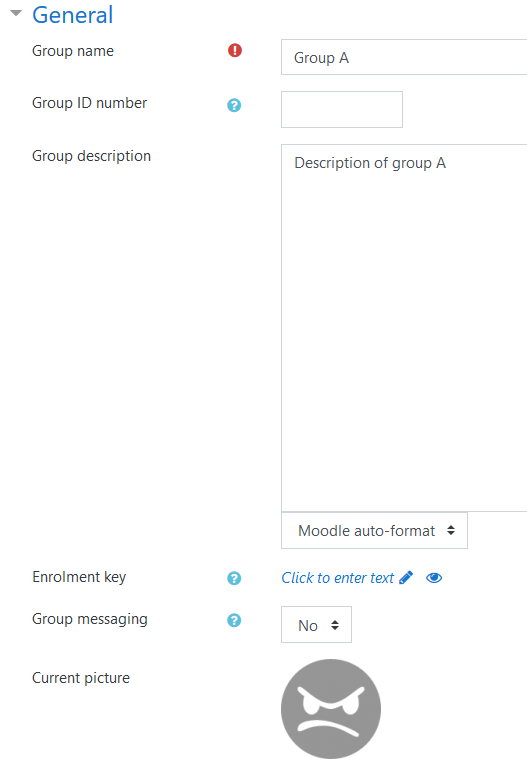Open help for Enrolment key
The height and width of the screenshot is (776, 527).
tap(234, 578)
